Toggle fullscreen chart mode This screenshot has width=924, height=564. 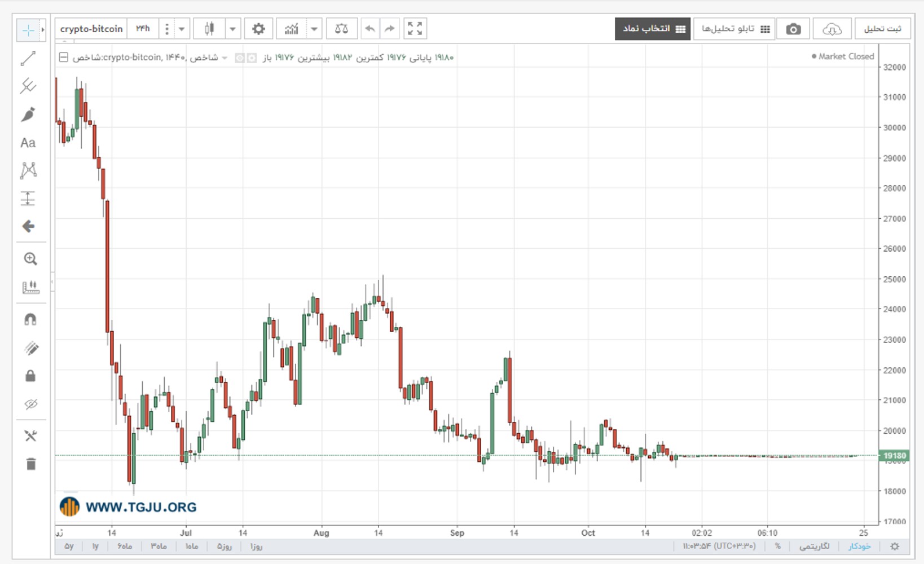pyautogui.click(x=415, y=29)
